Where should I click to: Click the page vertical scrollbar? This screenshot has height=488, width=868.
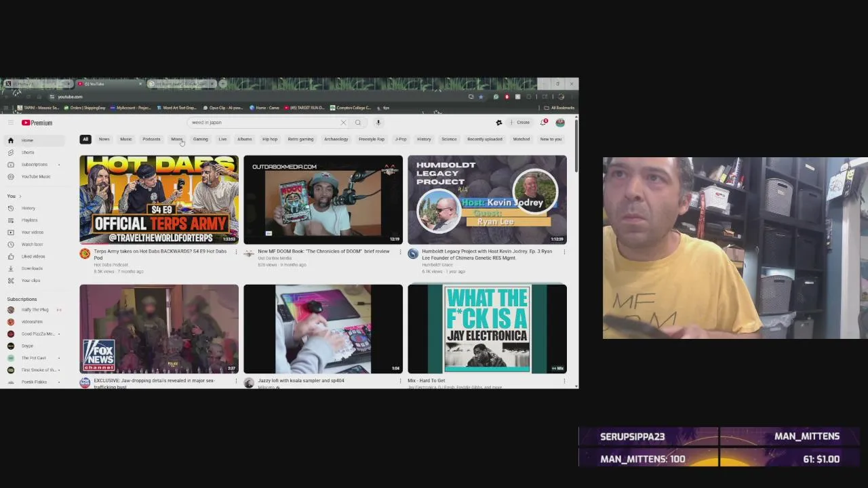(576, 145)
